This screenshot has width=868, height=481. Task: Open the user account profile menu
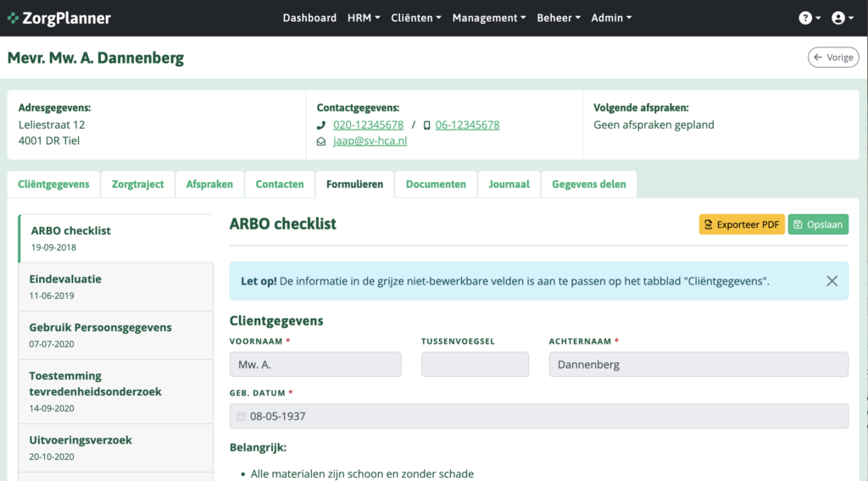pos(842,18)
